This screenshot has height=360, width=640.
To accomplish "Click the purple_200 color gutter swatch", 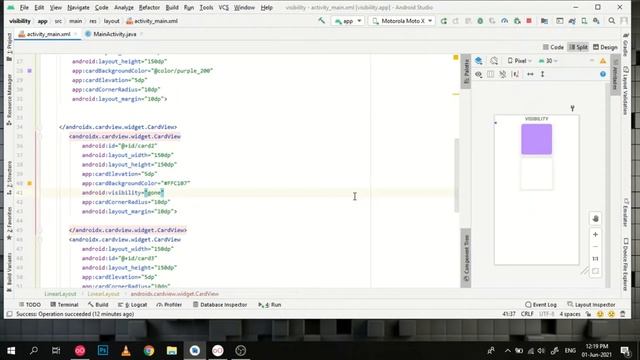I will pyautogui.click(x=29, y=71).
